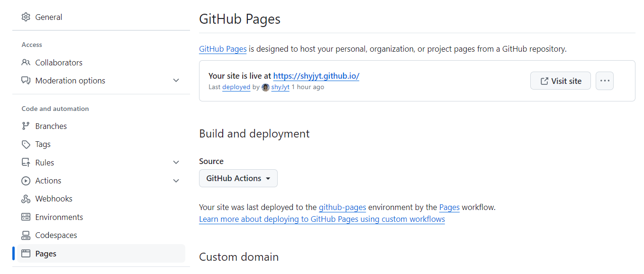Screen dimensions: 644x274
Task: Expand the Moderation options section
Action: point(176,81)
